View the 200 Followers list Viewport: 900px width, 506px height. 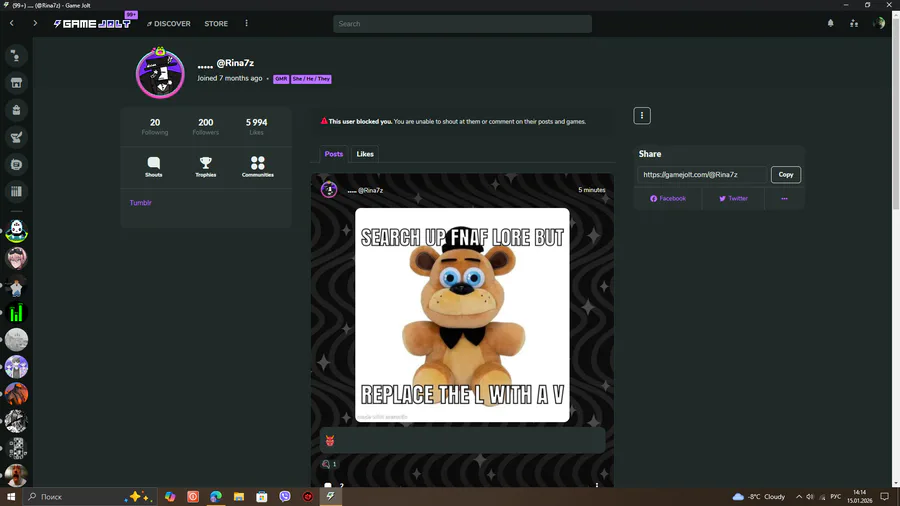click(205, 127)
